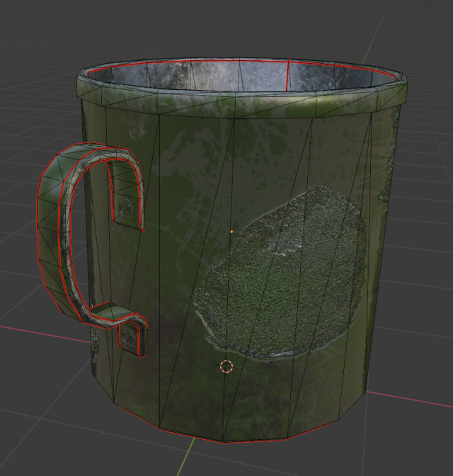The height and width of the screenshot is (476, 453).
Task: Select the handle's lower bracket above the rivet
Action: (x=120, y=315)
